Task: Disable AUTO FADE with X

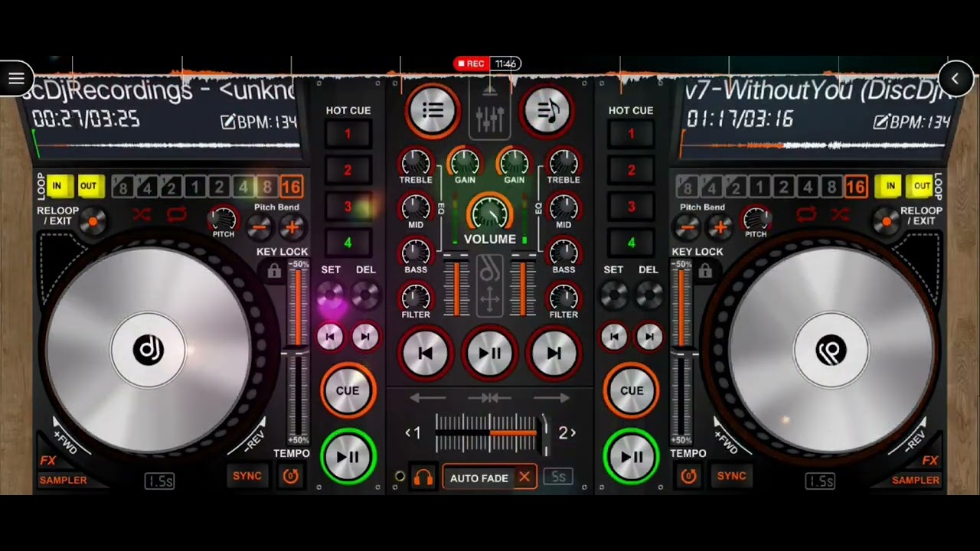Action: 524,478
